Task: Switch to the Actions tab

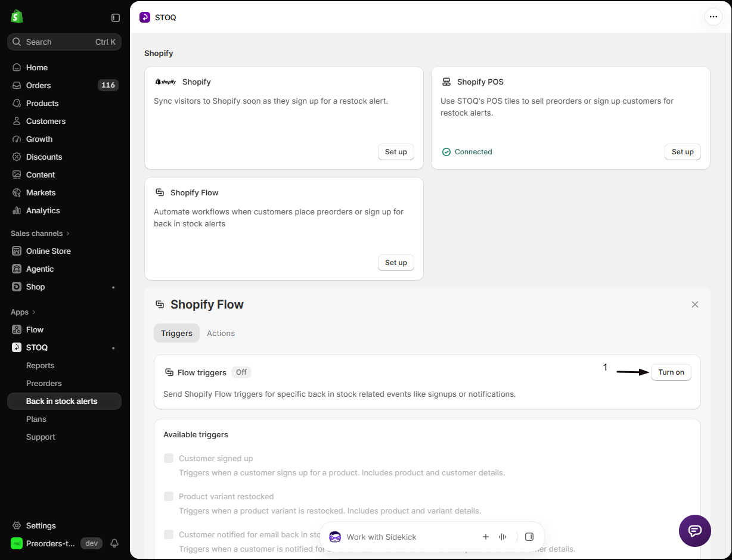Action: point(221,333)
